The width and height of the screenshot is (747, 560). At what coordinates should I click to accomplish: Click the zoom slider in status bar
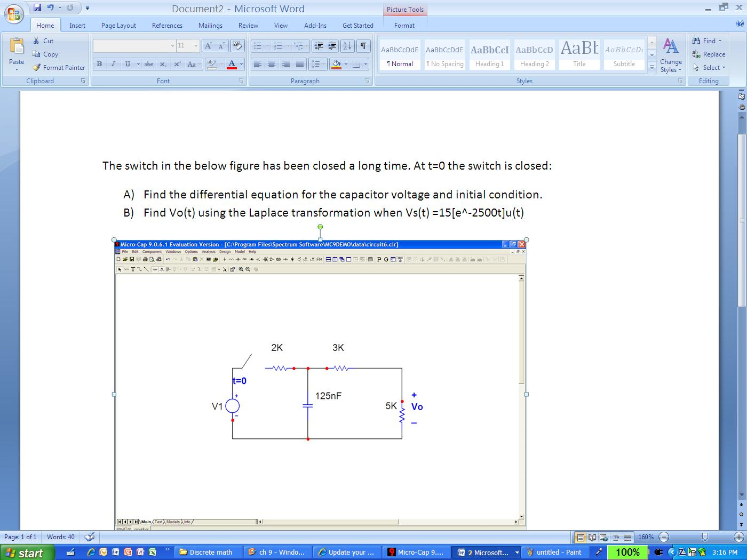point(705,537)
